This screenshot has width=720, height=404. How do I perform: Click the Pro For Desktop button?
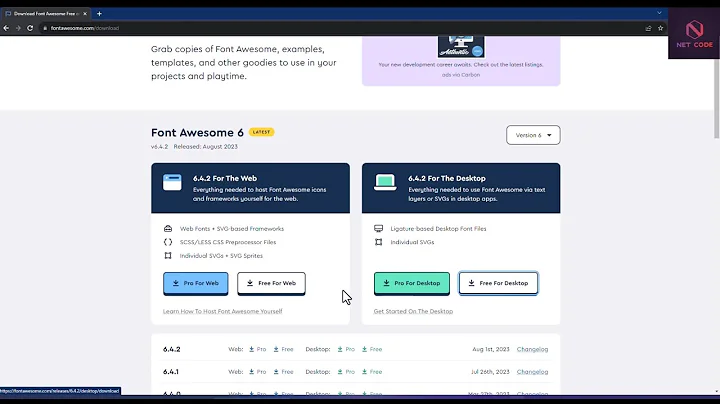(412, 283)
